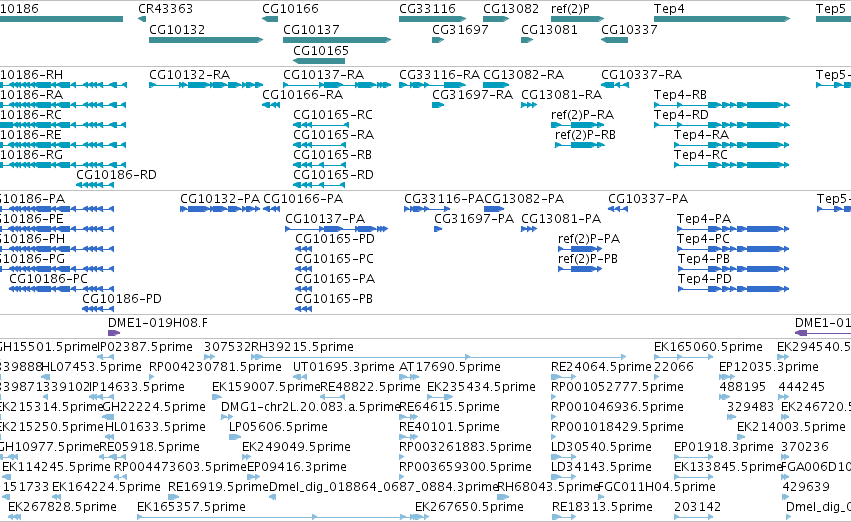The width and height of the screenshot is (851, 522).
Task: Open EST EP12035.3prime
Action: tap(769, 367)
